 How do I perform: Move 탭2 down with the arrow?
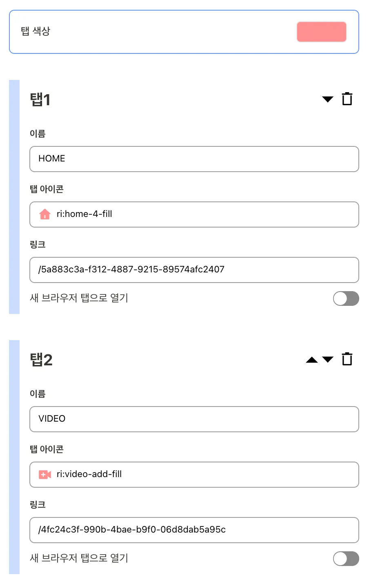(x=328, y=359)
